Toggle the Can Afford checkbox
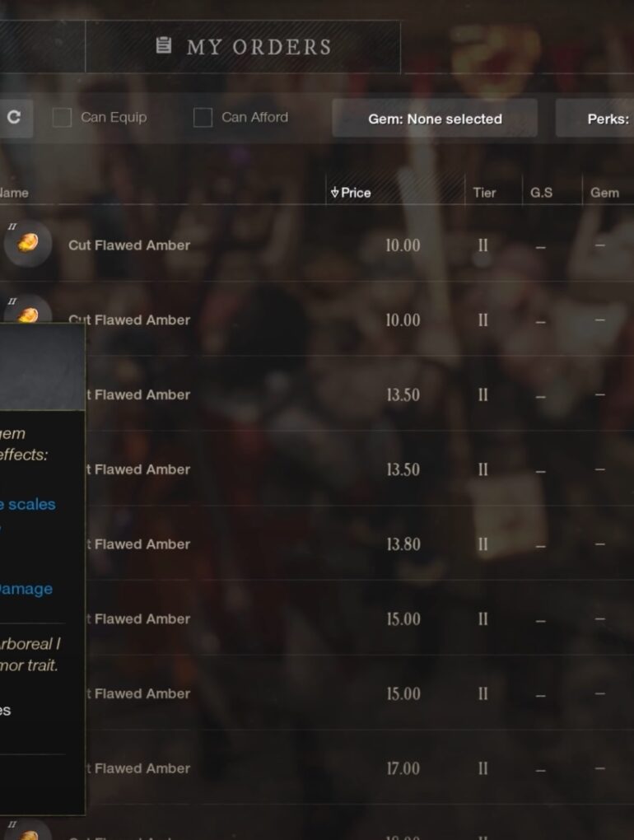634x840 pixels. (x=203, y=118)
